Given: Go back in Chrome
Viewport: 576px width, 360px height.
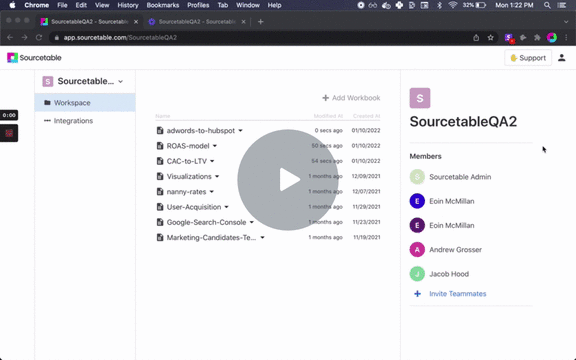Looking at the screenshot, I should click(10, 37).
